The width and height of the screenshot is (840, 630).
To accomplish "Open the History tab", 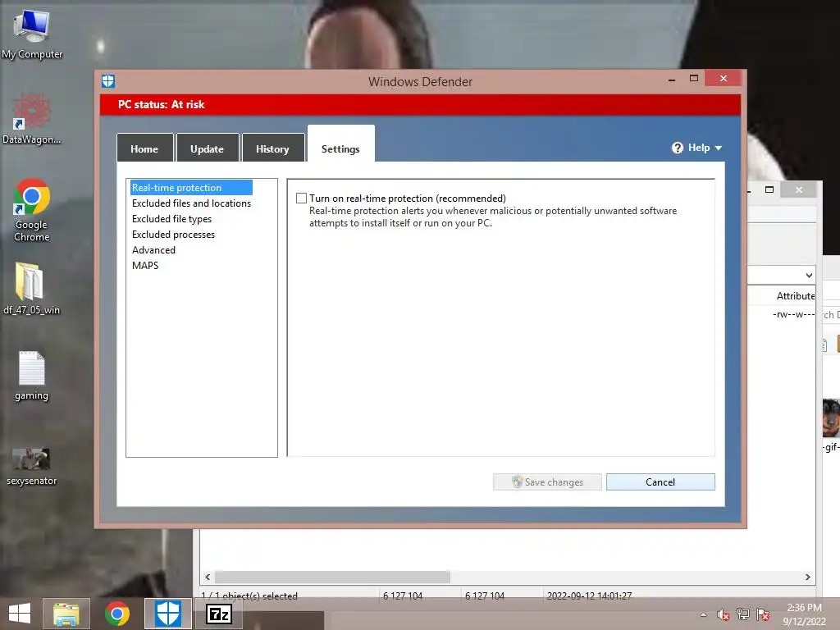I will click(x=272, y=148).
